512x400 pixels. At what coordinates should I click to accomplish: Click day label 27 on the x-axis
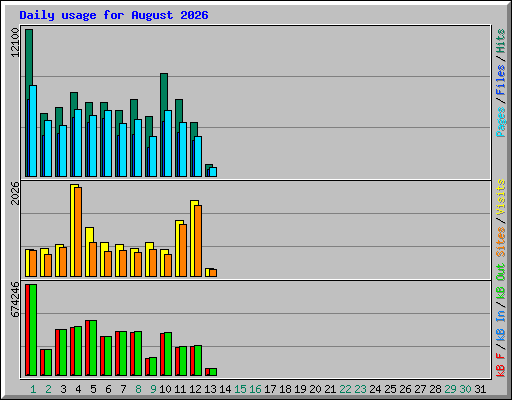pos(420,389)
